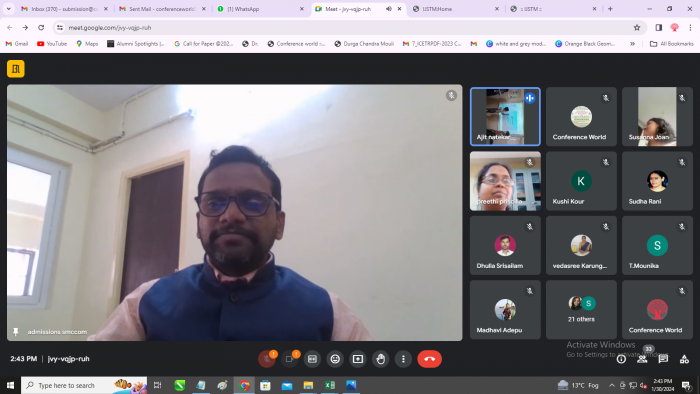
Task: Click the red leave call button
Action: tap(429, 359)
